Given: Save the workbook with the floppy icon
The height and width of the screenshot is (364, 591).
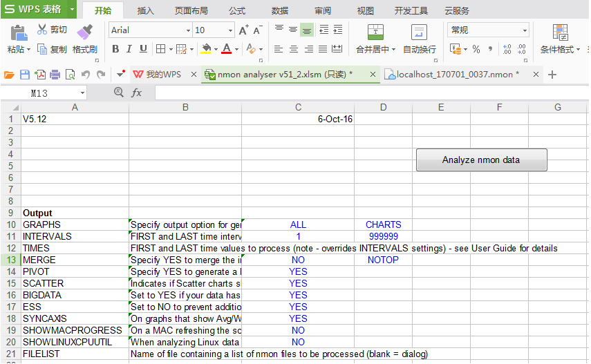Looking at the screenshot, I should (x=25, y=75).
